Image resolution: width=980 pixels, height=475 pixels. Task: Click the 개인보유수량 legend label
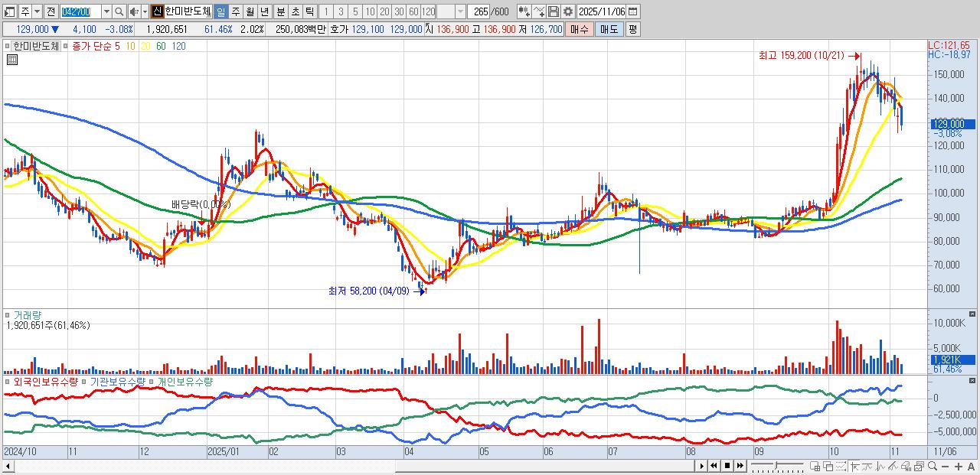185,381
